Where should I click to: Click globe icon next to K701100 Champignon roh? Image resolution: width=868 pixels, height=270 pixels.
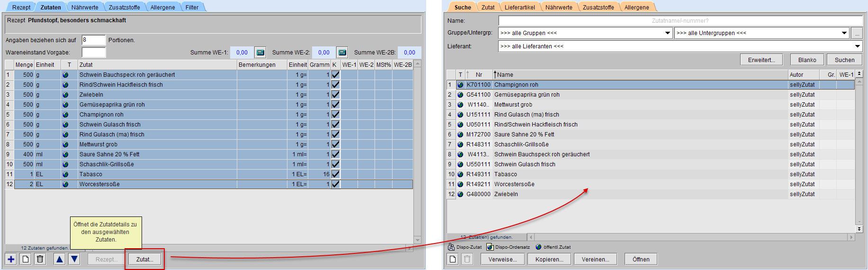[x=460, y=85]
